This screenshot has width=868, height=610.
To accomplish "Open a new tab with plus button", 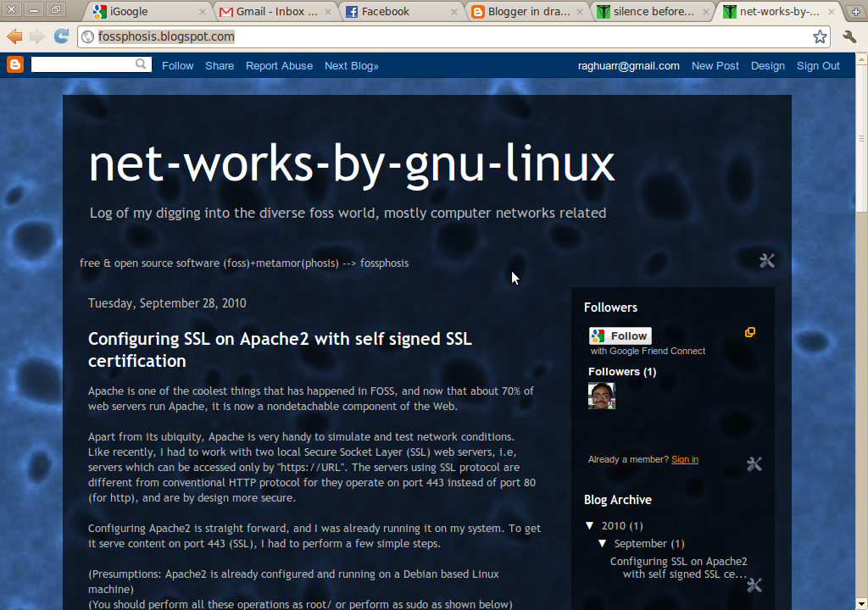I will 856,12.
